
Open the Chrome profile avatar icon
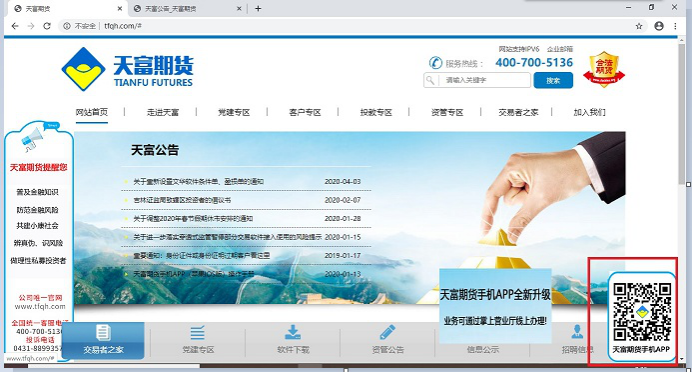pos(659,26)
